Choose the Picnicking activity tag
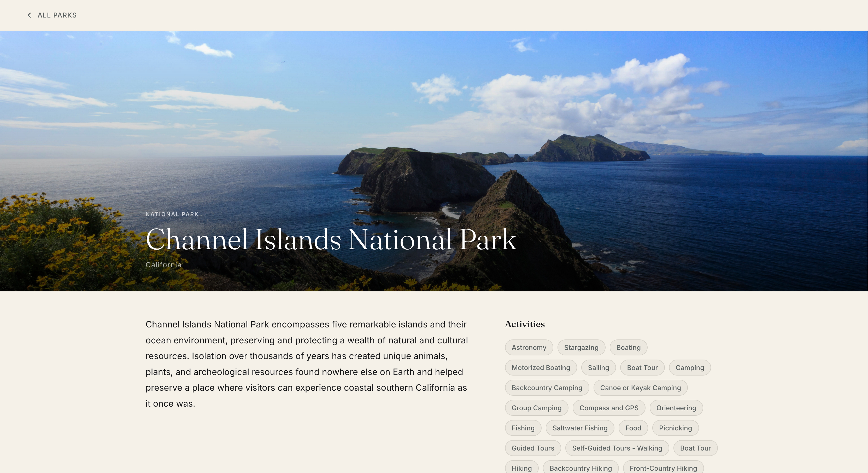Viewport: 868px width, 473px height. coord(675,428)
